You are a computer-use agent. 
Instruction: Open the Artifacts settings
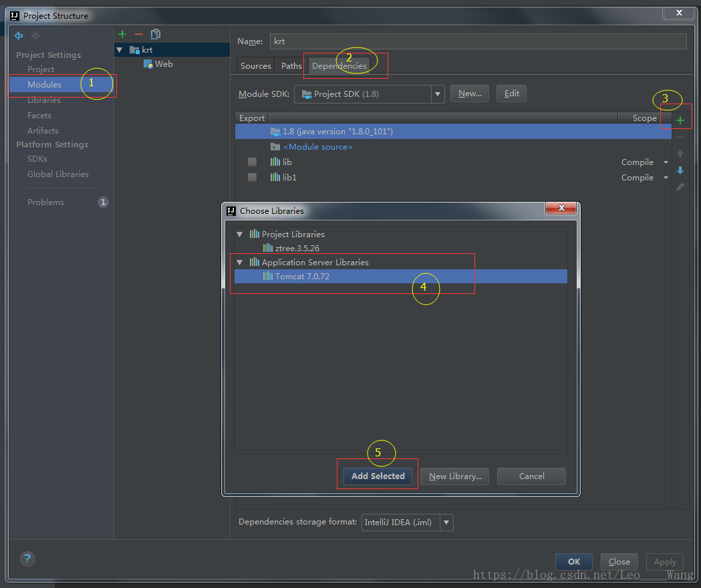(43, 130)
